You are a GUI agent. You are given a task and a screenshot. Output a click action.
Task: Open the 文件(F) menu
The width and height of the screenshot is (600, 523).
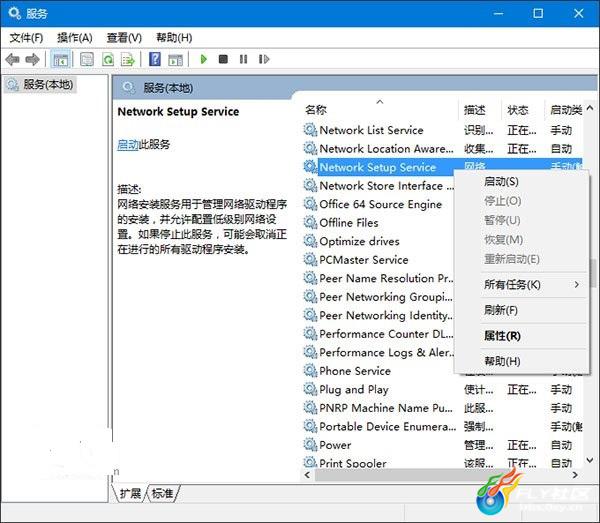[x=26, y=37]
